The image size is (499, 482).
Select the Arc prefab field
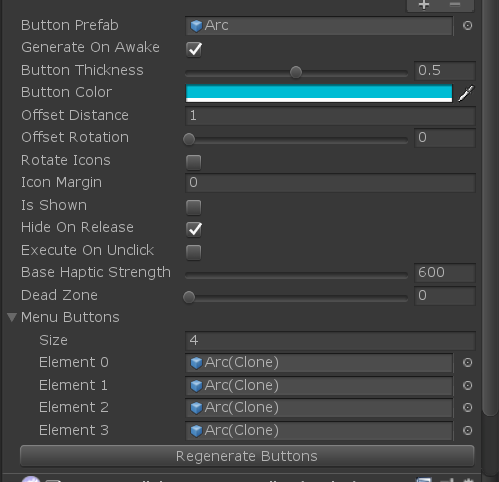pyautogui.click(x=319, y=26)
